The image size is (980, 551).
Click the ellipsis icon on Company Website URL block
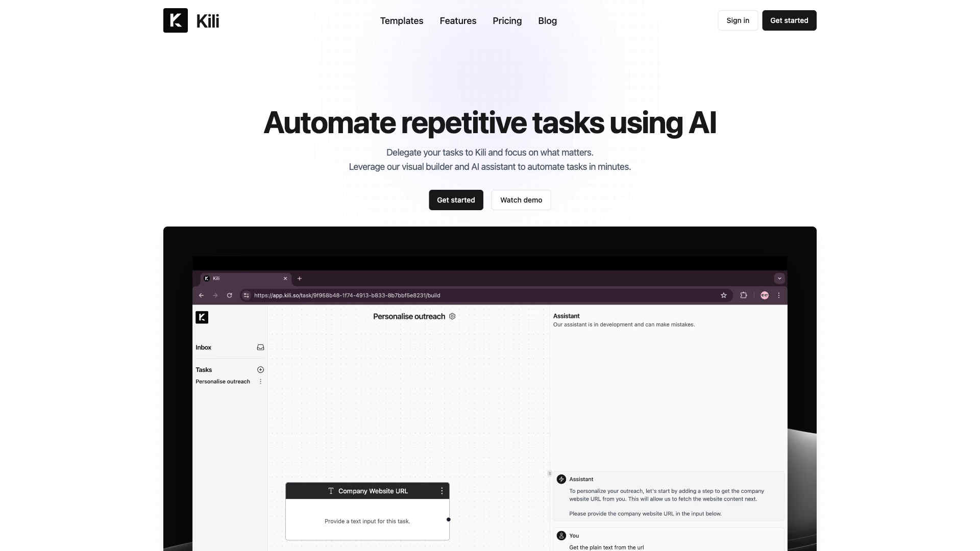442,490
